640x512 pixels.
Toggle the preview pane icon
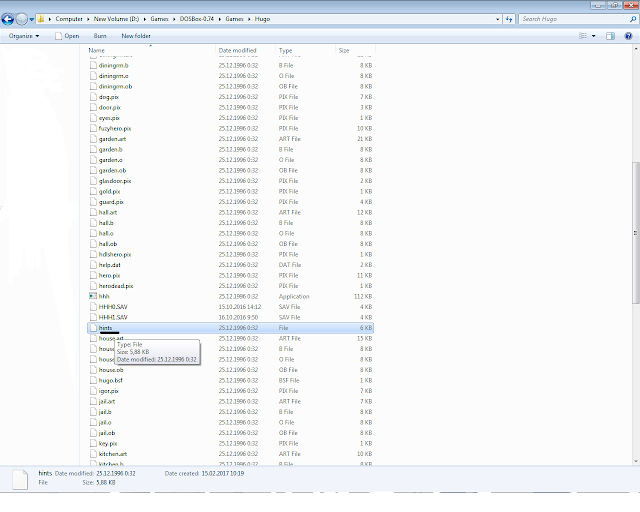click(x=610, y=36)
